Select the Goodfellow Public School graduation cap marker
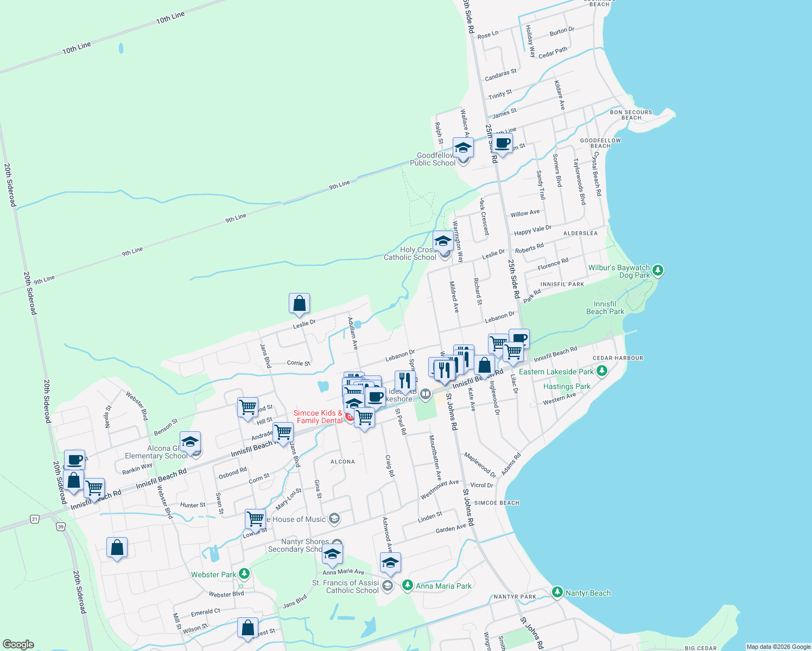This screenshot has width=812, height=651. click(462, 147)
